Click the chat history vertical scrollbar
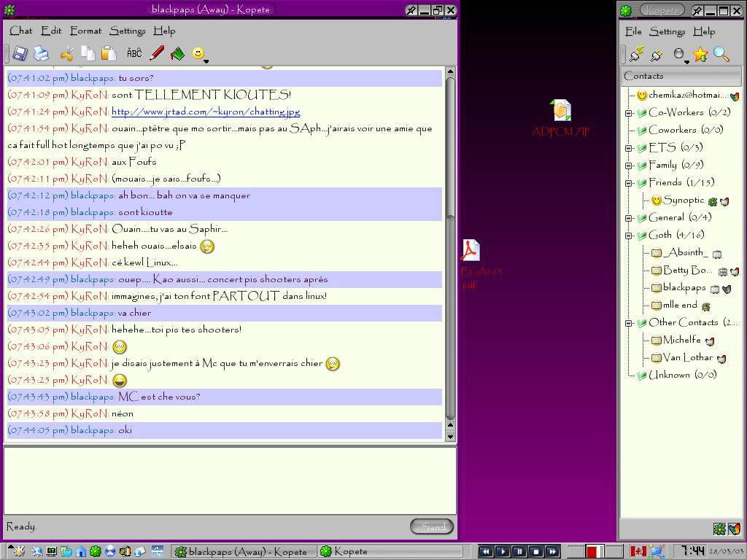This screenshot has width=747, height=560. [x=450, y=248]
